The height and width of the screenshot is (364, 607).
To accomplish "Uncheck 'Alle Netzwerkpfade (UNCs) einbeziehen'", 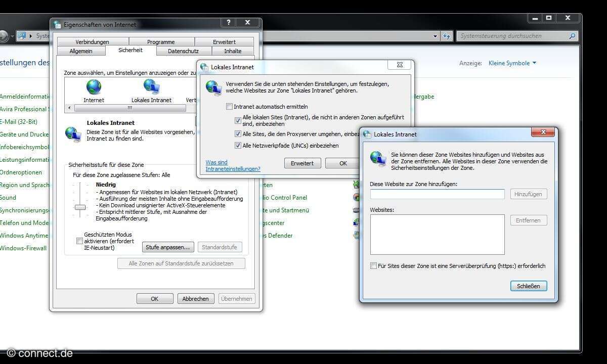I will coord(238,146).
